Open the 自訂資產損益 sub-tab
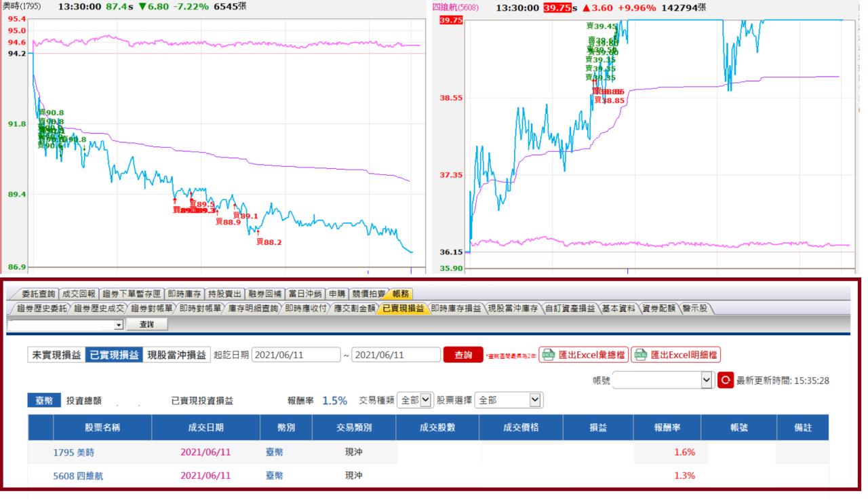Screen dimensions: 868x504 point(572,309)
